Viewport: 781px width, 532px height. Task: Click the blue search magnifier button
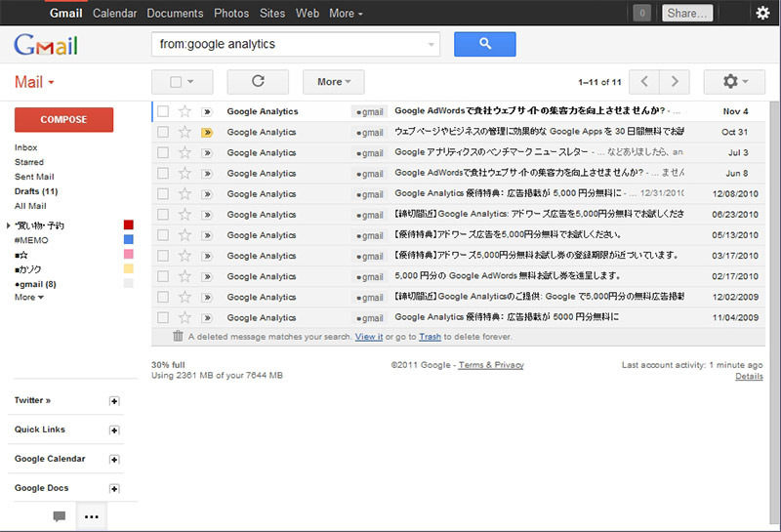(x=484, y=44)
